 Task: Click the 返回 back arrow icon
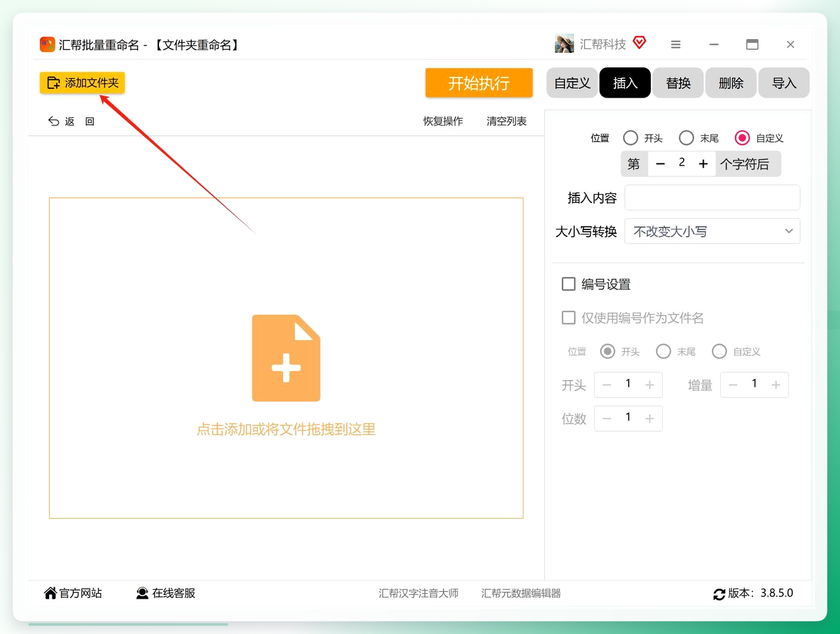pos(54,121)
